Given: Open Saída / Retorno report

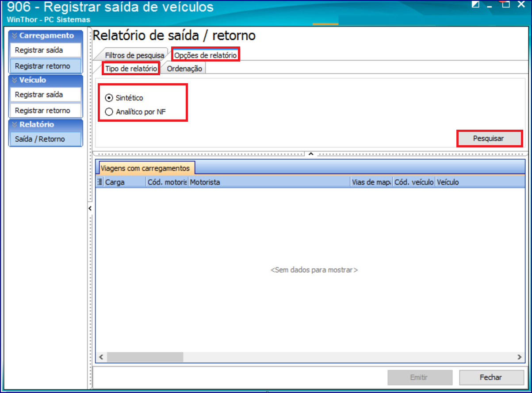Looking at the screenshot, I should pyautogui.click(x=46, y=139).
